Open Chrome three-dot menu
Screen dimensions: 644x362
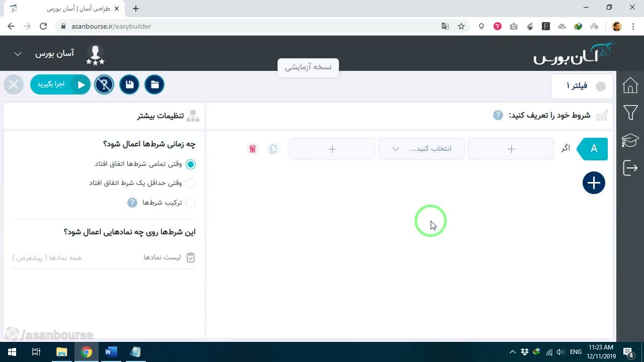click(633, 26)
